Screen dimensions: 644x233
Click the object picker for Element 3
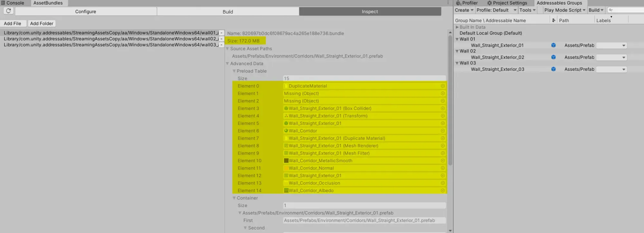tap(443, 108)
